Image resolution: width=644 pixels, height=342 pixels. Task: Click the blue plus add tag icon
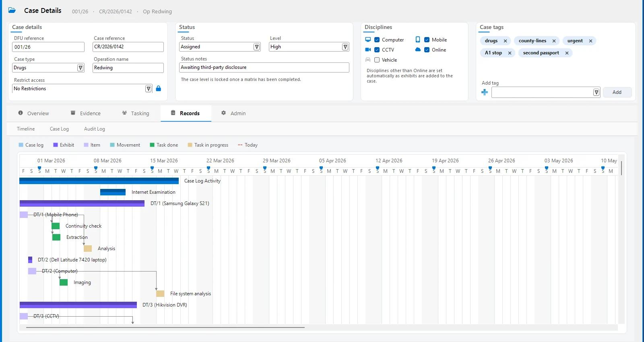point(485,92)
